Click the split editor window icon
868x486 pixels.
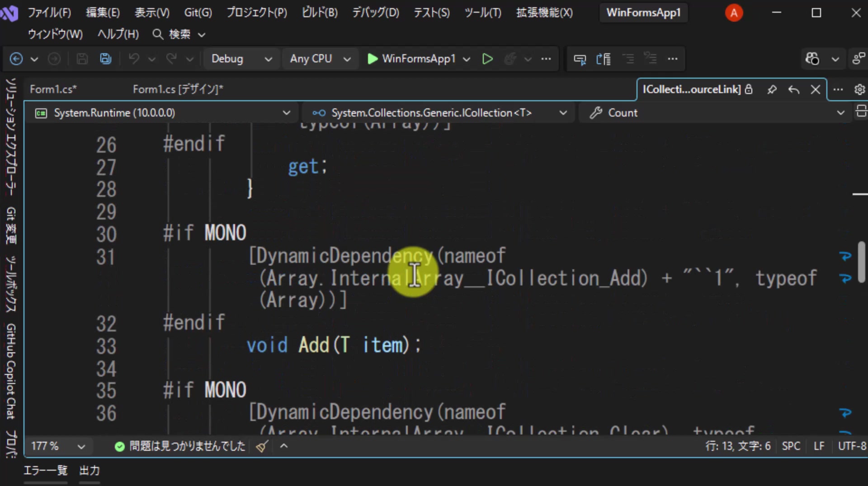point(861,111)
